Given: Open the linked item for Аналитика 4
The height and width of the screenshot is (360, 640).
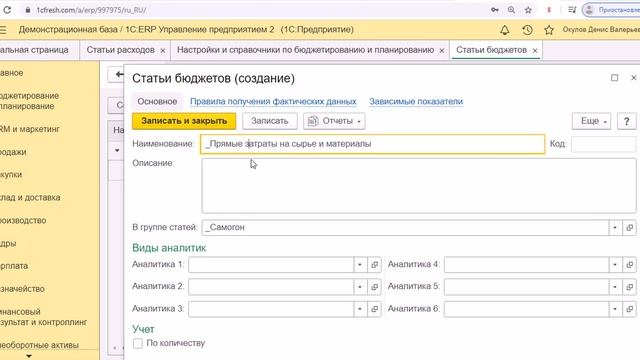Looking at the screenshot, I should pyautogui.click(x=629, y=264).
